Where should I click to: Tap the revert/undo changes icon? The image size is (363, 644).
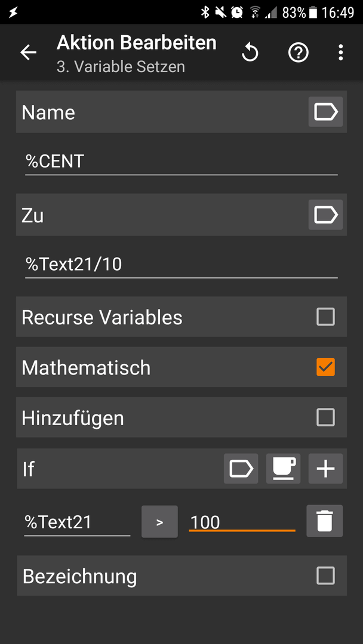[250, 53]
